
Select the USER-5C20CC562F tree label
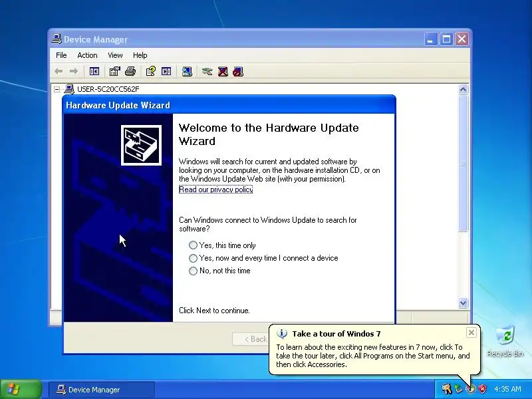point(108,89)
